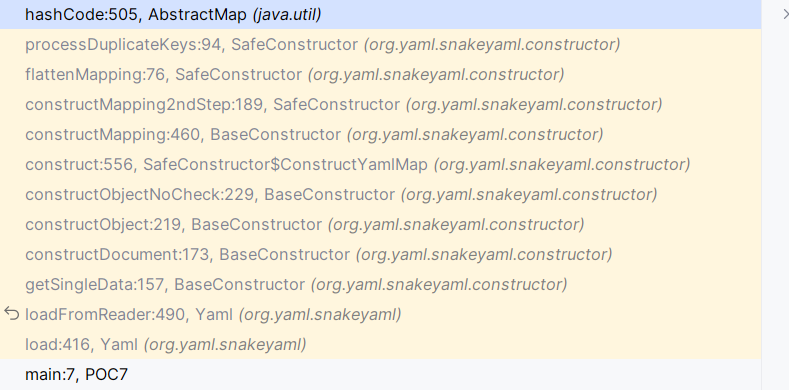The width and height of the screenshot is (789, 390).
Task: Select the constructMapping:460 BaseConstructor frame
Action: coord(380,134)
